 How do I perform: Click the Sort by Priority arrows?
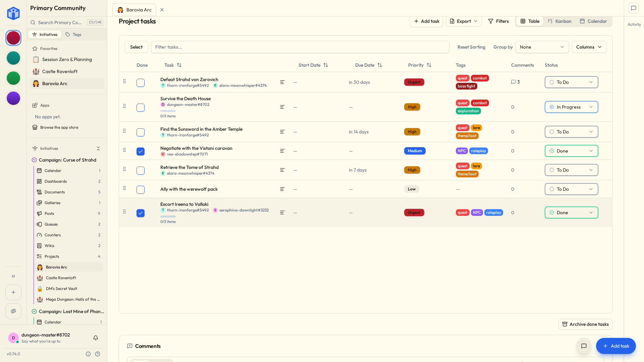click(x=429, y=65)
